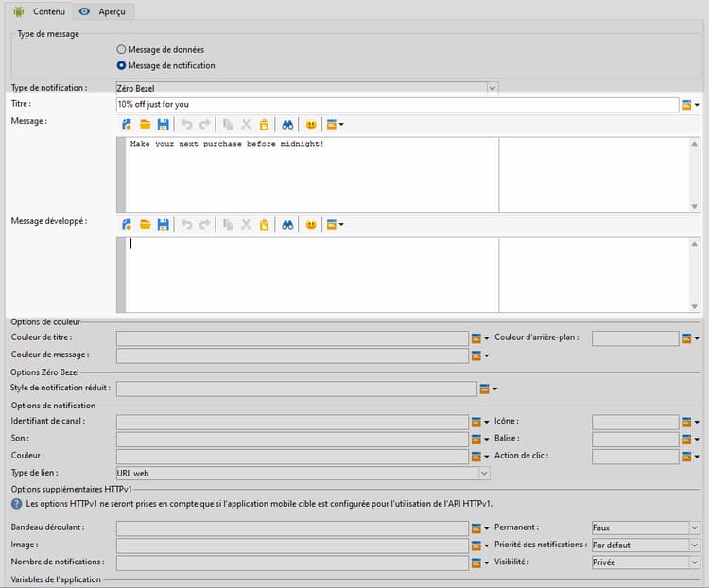Click the copy icon in Message développé toolbar

228,224
